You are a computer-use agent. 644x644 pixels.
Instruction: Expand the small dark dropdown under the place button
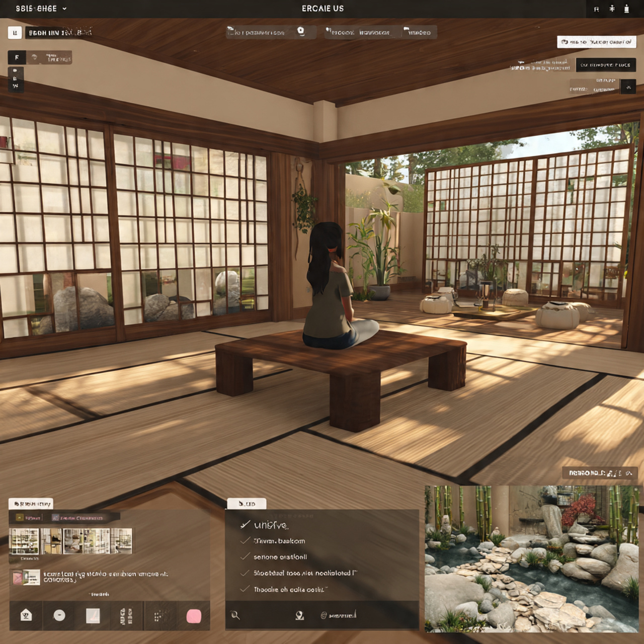tap(627, 86)
